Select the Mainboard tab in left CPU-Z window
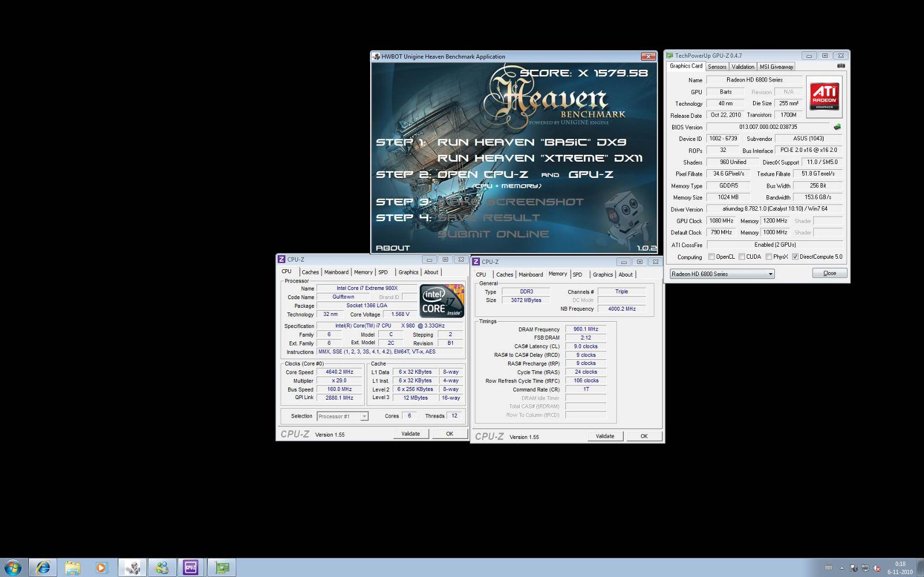The width and height of the screenshot is (924, 577). click(336, 272)
